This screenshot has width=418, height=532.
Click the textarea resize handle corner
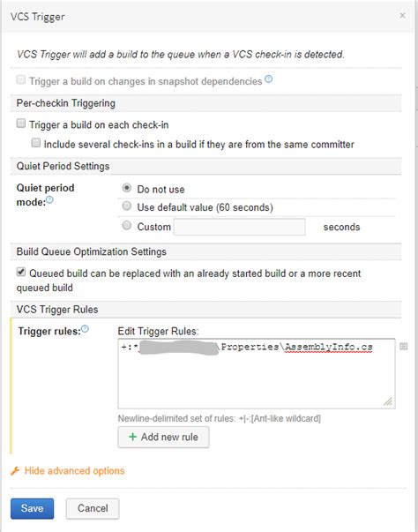tap(388, 401)
